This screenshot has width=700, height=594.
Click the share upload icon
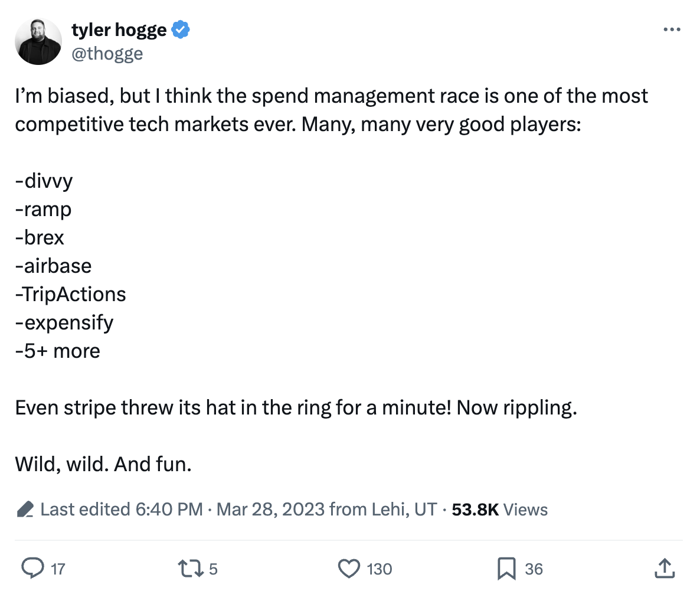click(665, 568)
